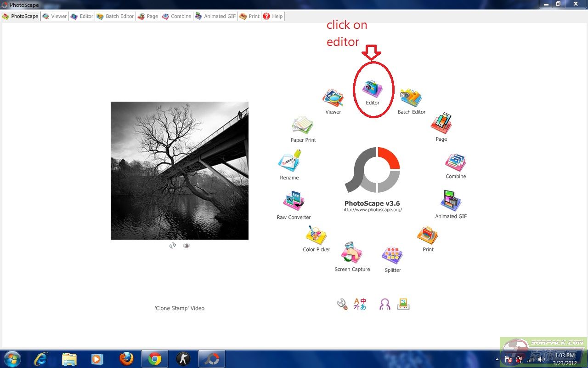588x368 pixels.
Task: Open Batch Editor from the circular menu
Action: (411, 98)
